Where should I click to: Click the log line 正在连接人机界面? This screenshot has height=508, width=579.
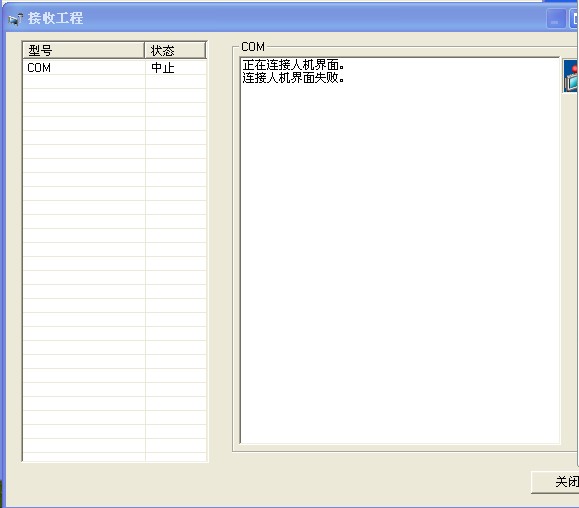pyautogui.click(x=294, y=65)
